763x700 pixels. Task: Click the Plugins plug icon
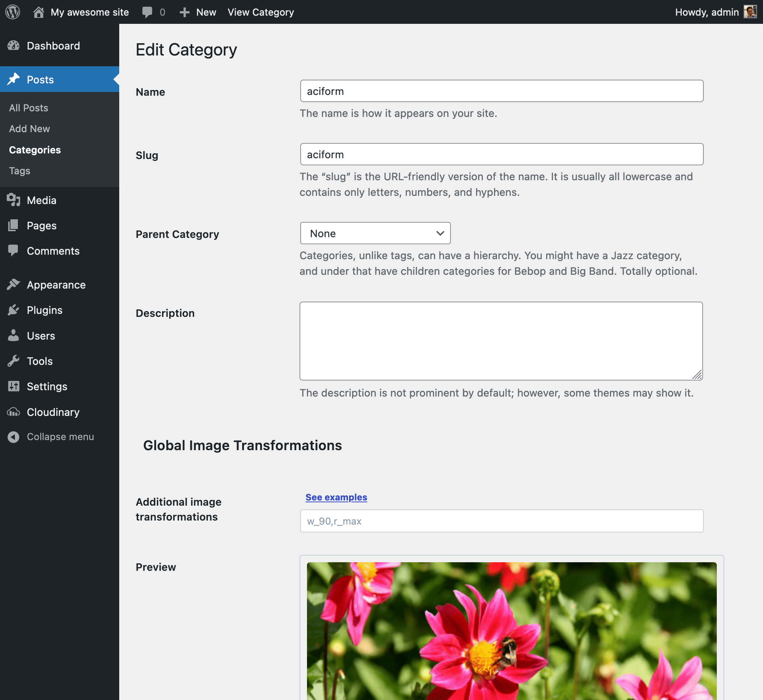(14, 310)
